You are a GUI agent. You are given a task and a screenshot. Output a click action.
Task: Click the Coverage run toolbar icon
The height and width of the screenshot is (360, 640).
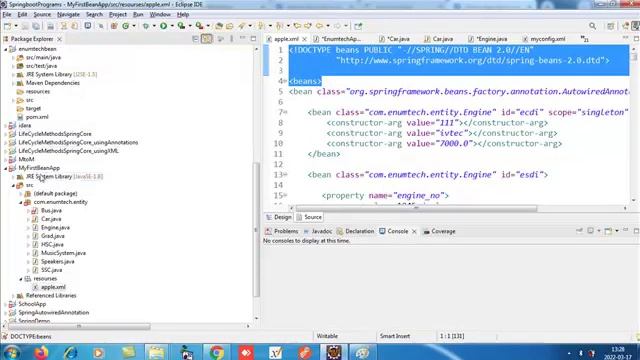click(x=181, y=26)
